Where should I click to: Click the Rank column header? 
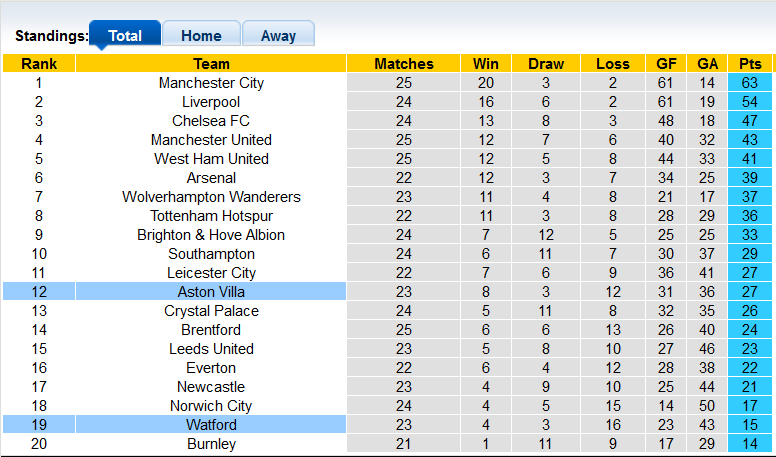[39, 64]
